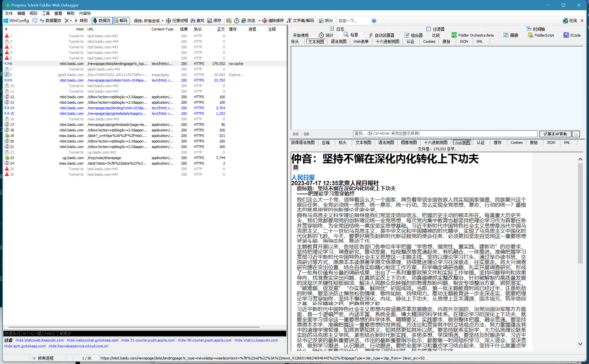Click the camera screenshot toolbar icon
This screenshot has height=364, width=589.
229,21
